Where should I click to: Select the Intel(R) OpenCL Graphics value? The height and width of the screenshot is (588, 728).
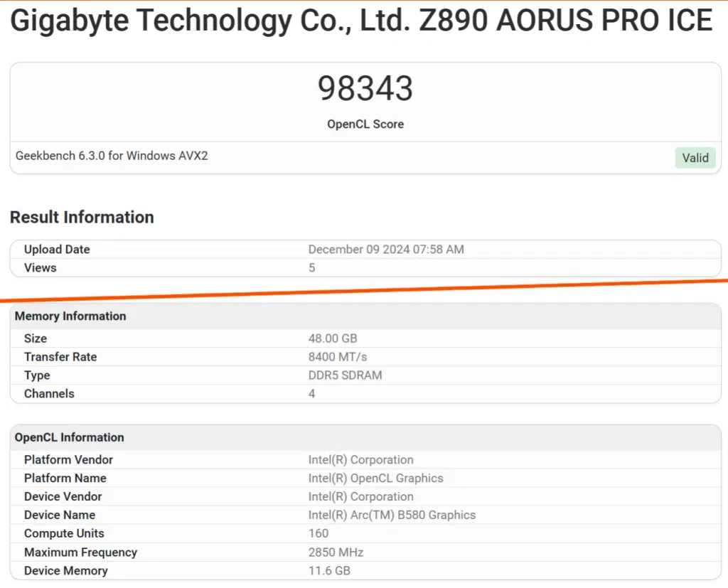click(375, 479)
